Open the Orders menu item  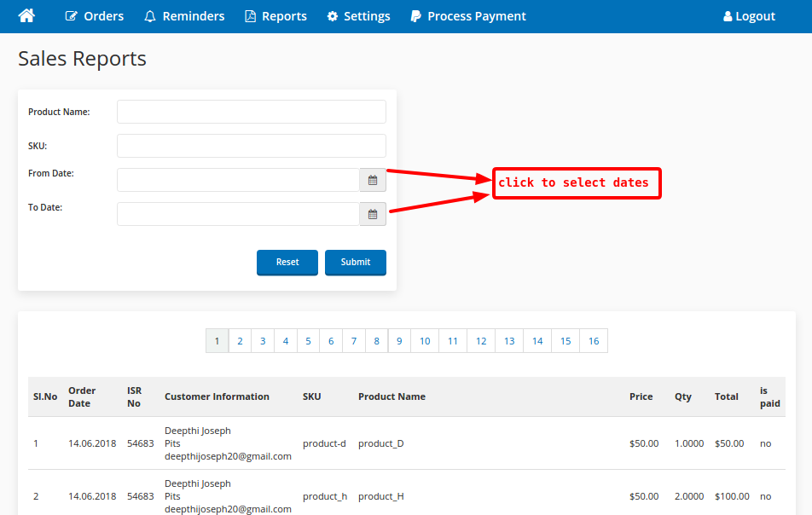(x=94, y=16)
